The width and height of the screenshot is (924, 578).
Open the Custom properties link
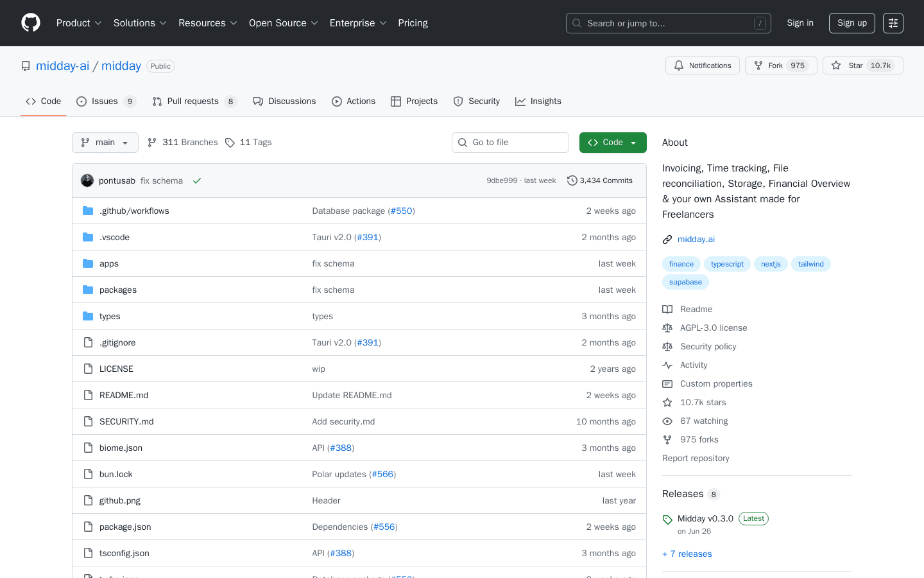point(716,383)
